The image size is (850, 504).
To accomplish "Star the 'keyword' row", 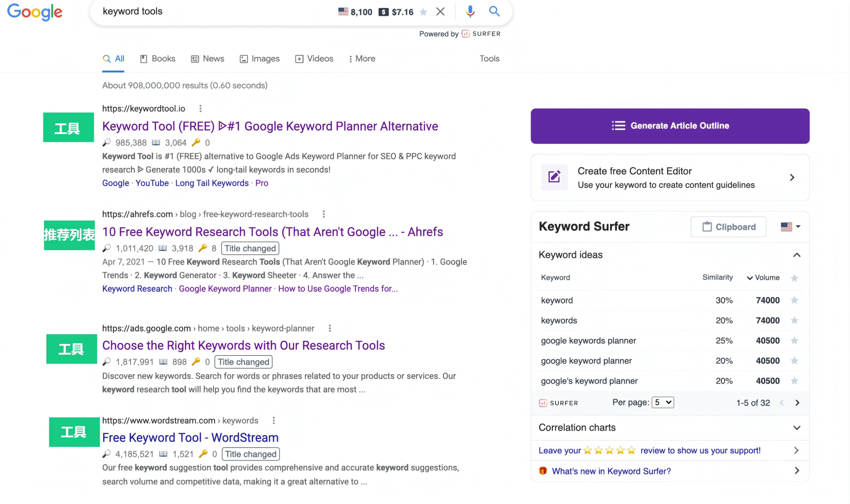I will click(x=794, y=300).
